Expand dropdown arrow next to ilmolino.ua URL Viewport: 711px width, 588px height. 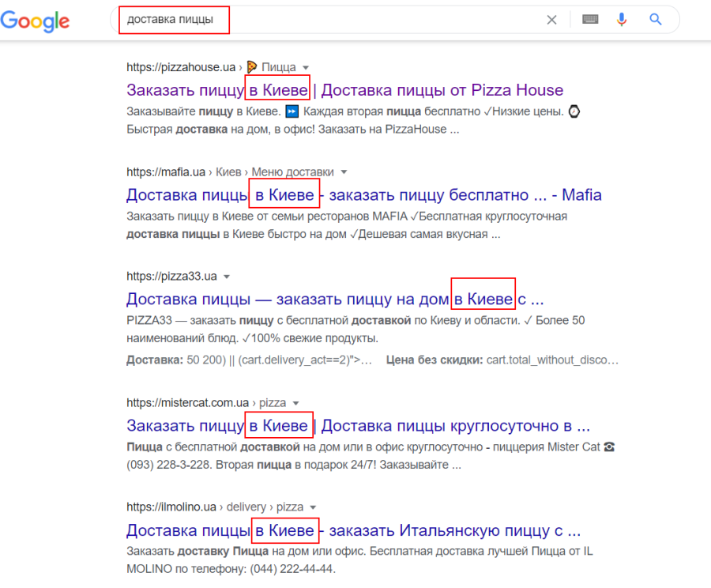click(313, 507)
